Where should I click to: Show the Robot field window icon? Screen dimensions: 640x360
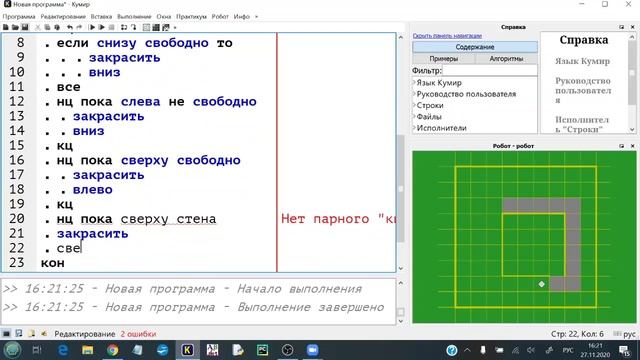(x=146, y=27)
